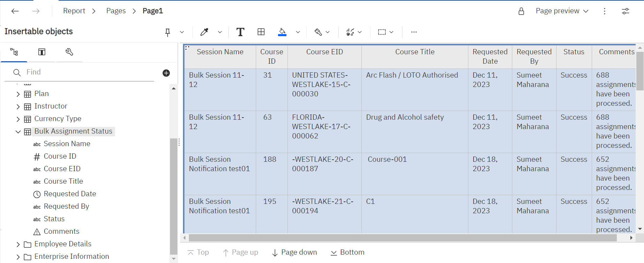Expand the Employee Details folder
The width and height of the screenshot is (644, 263).
click(18, 244)
